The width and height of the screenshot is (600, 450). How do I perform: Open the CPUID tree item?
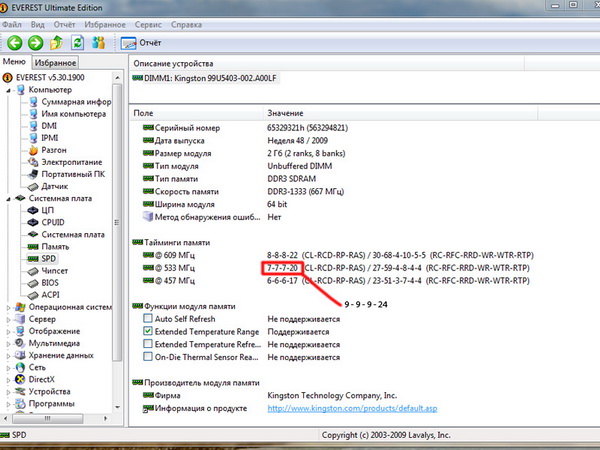(53, 222)
